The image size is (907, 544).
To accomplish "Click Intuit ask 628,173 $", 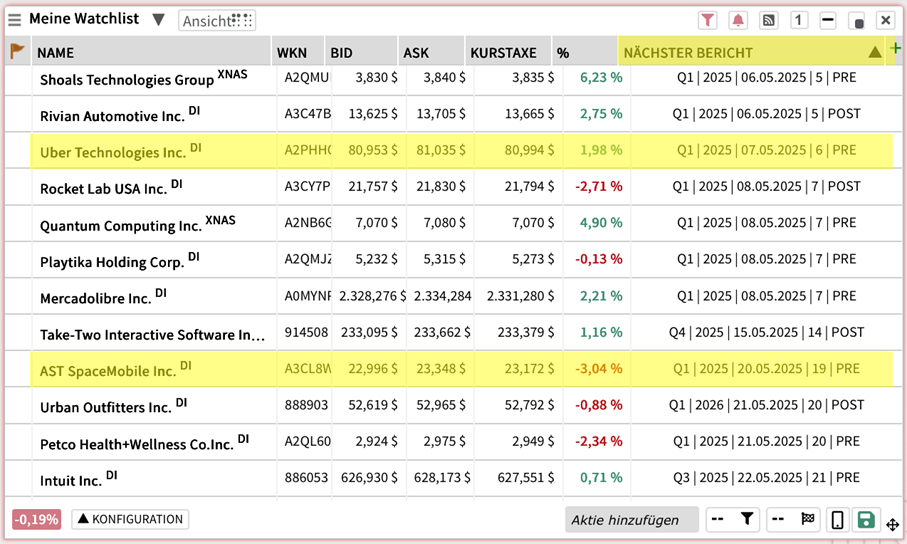I will click(x=442, y=477).
